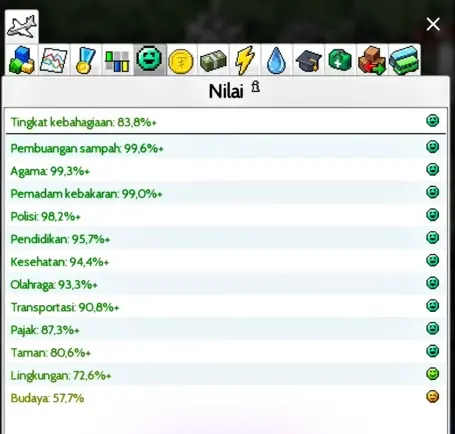The image size is (455, 434).
Task: Select Lingkungan: 72,6%+ row
Action: click(226, 374)
